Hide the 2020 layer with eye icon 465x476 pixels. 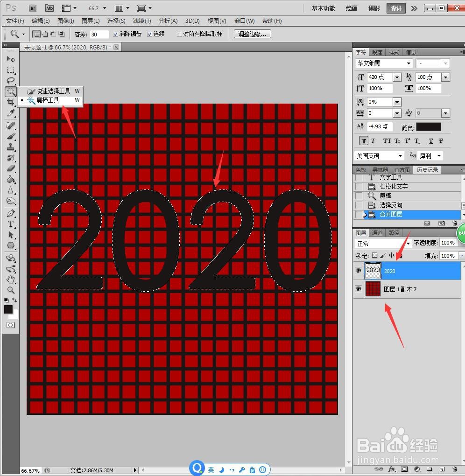pos(359,271)
